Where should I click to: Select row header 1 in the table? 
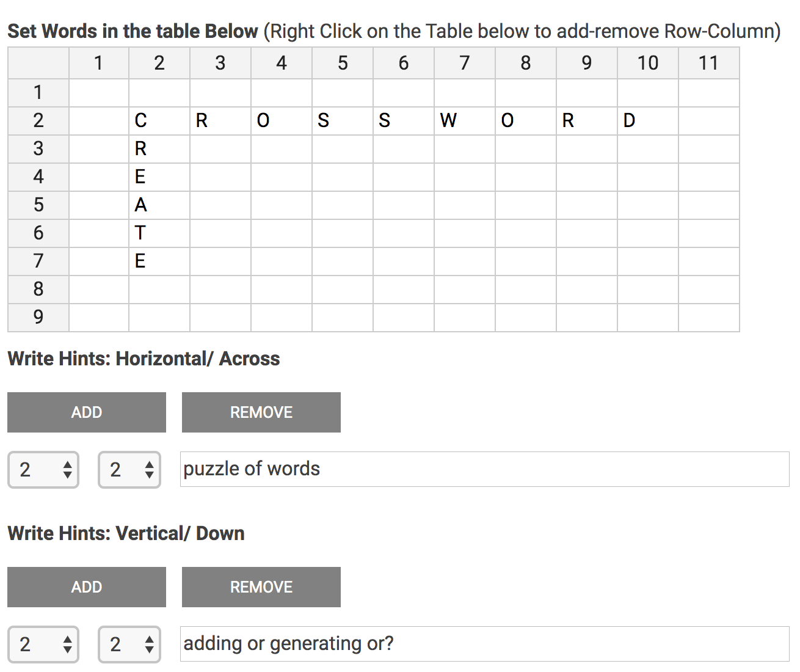tap(38, 92)
